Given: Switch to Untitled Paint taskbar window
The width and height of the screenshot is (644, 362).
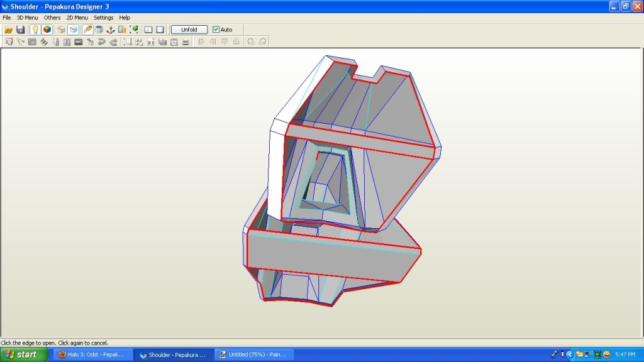Looking at the screenshot, I should click(255, 354).
